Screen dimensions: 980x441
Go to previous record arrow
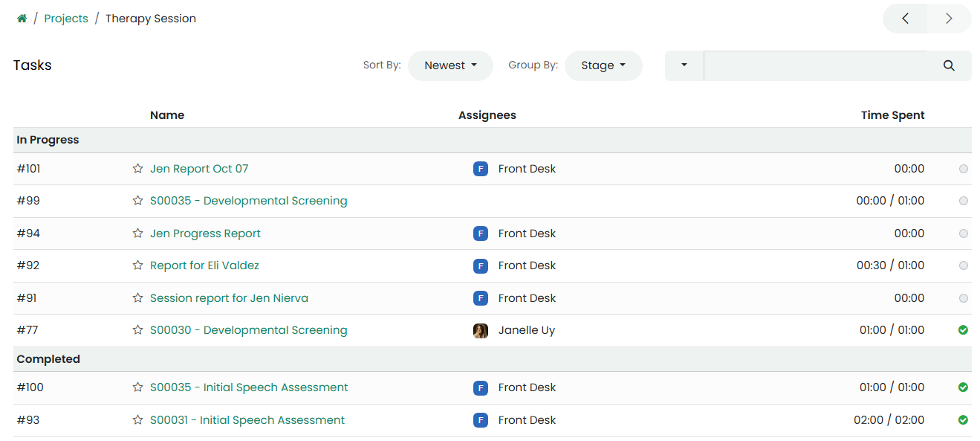(905, 19)
